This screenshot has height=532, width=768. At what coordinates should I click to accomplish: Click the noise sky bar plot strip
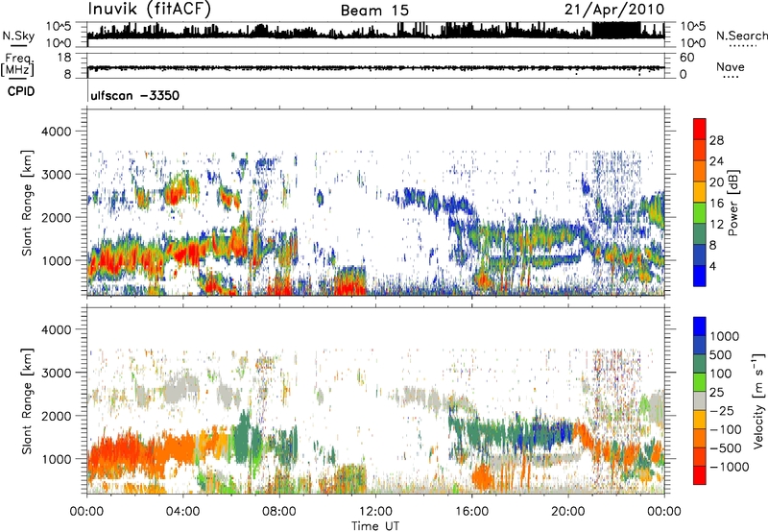pos(375,35)
